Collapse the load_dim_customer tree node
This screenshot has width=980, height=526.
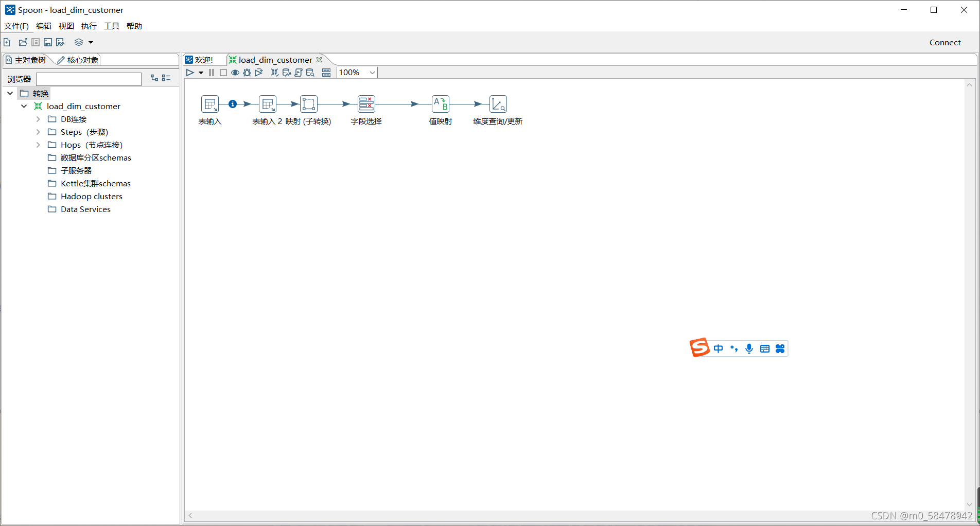coord(24,106)
